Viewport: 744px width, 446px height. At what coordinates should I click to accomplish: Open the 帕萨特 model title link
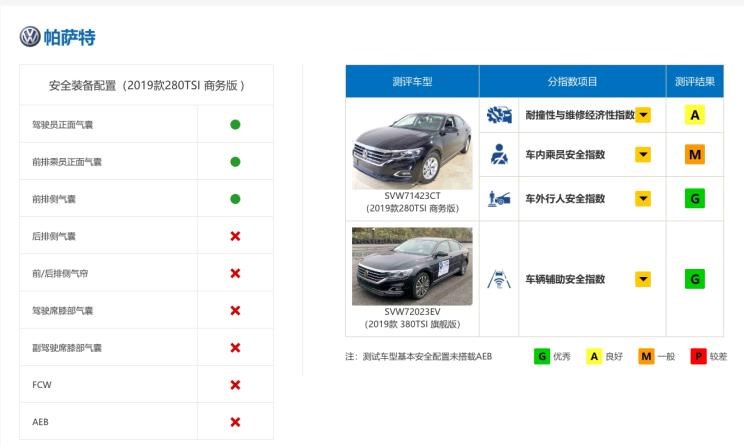69,37
